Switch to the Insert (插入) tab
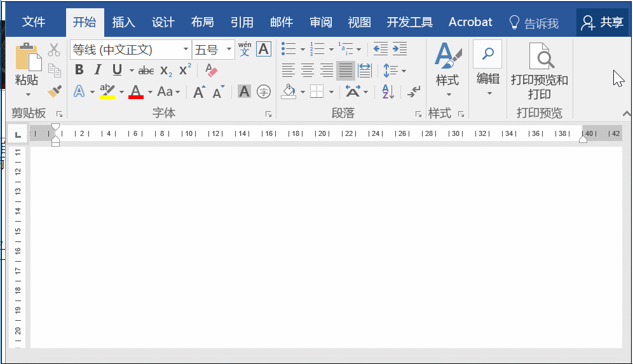This screenshot has width=633, height=364. click(x=123, y=22)
